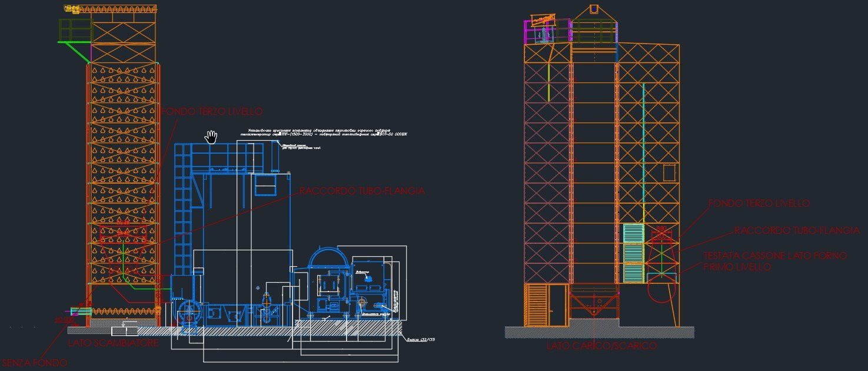Viewport: 868px width, 371px height.
Task: Select 'RACCORDO TUBO-FLANGIA' label above 'TESTATA CASSONE'
Action: pos(797,230)
